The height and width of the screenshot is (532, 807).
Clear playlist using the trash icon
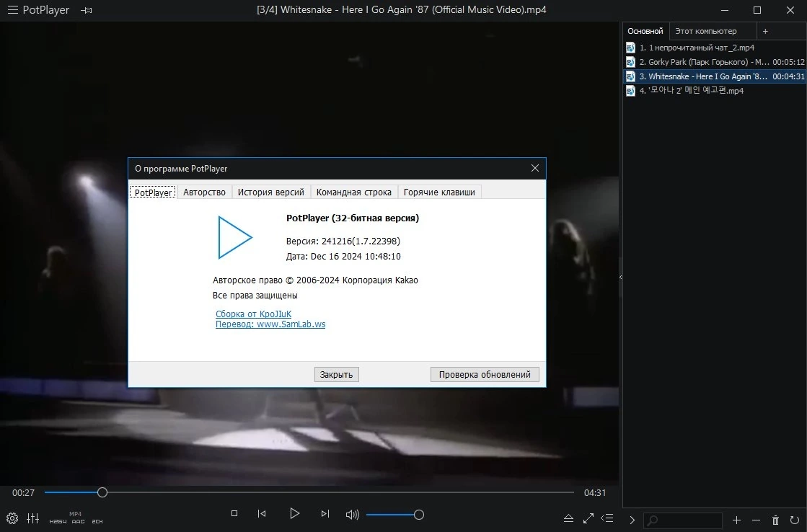click(x=775, y=520)
